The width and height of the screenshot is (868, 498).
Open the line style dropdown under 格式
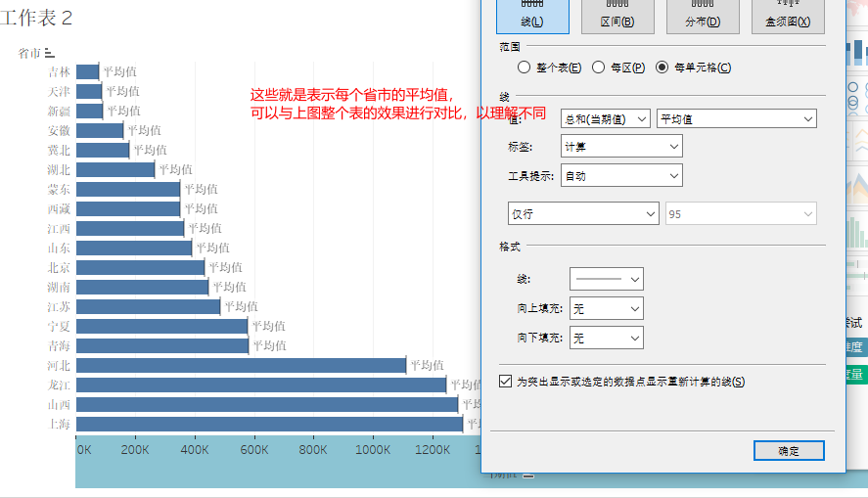click(x=606, y=279)
